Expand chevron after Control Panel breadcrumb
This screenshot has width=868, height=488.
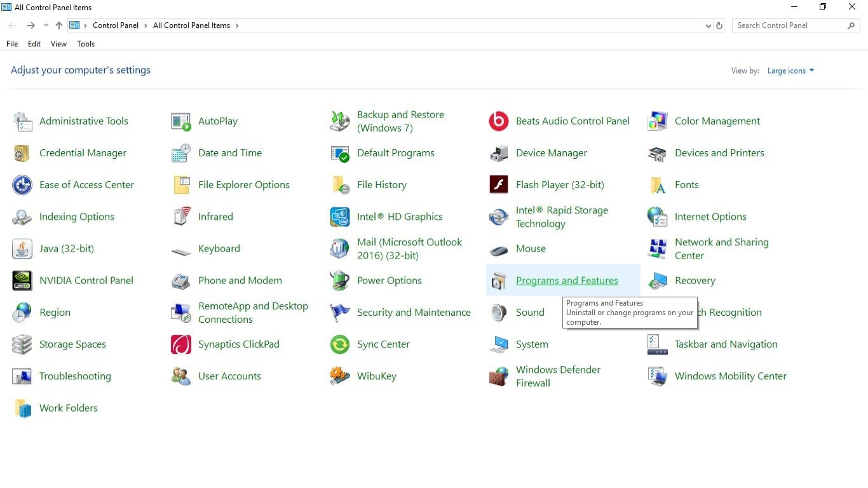pyautogui.click(x=146, y=26)
